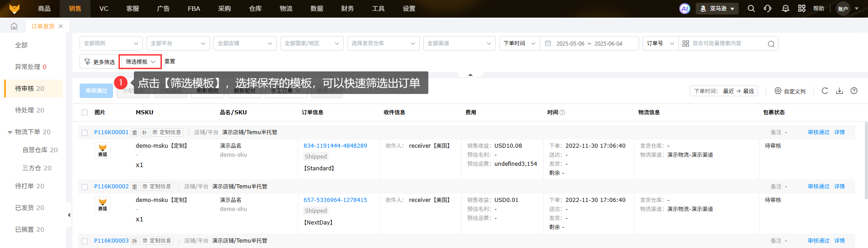Open the 筛选模板 dropdown
Viewport: 868px width, 248px height.
click(x=140, y=61)
